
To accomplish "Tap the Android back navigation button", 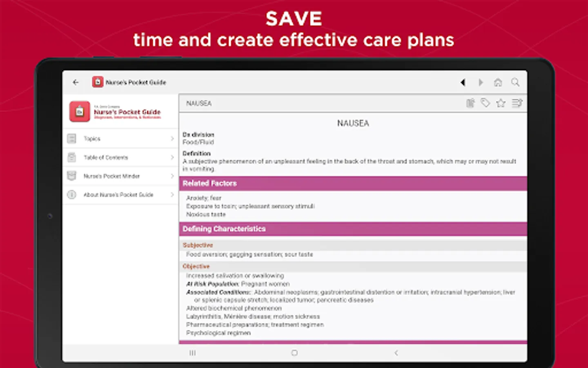I will (x=396, y=353).
